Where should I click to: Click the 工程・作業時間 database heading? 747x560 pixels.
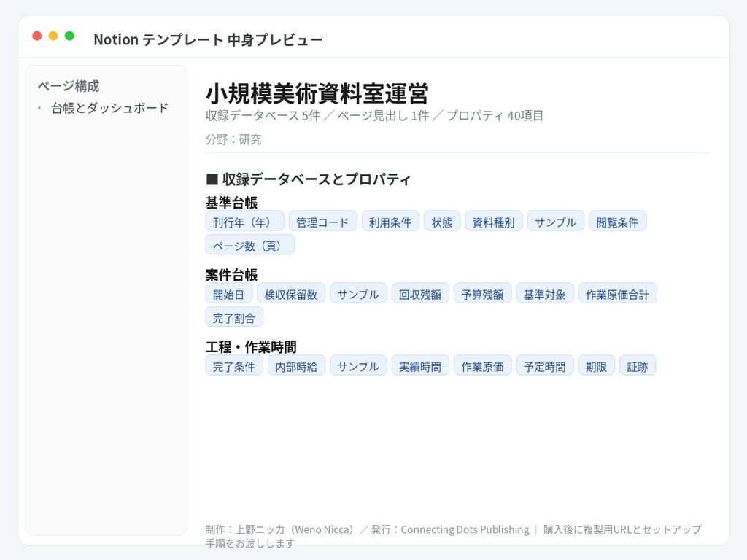click(x=251, y=347)
